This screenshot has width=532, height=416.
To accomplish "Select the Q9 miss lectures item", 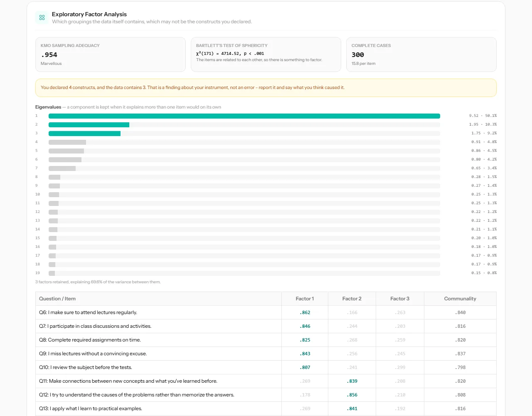I will (266, 354).
